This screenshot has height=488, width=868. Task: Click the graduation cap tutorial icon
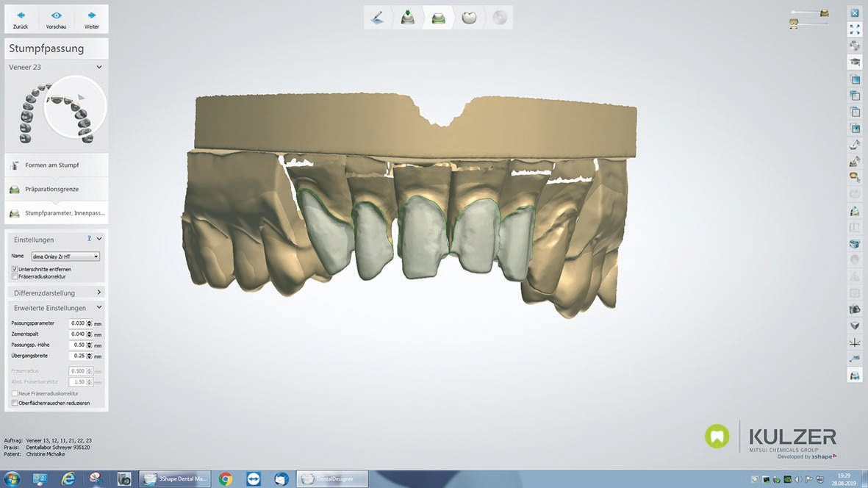coord(855,62)
